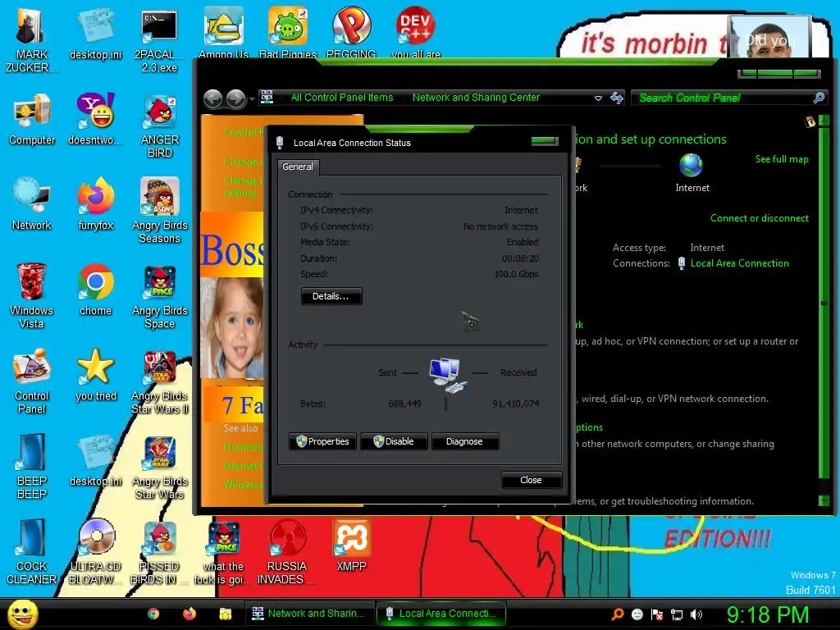840x630 pixels.
Task: Click the help icon in Control Panel
Action: [x=810, y=122]
